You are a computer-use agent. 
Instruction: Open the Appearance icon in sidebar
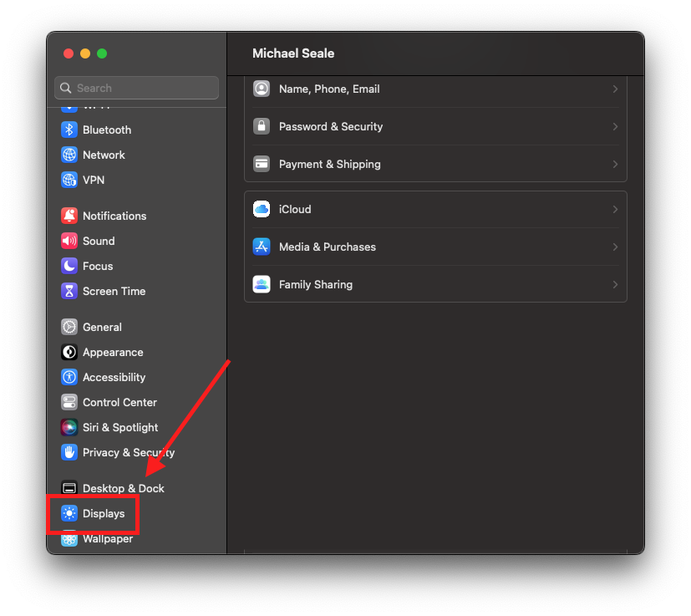[69, 352]
